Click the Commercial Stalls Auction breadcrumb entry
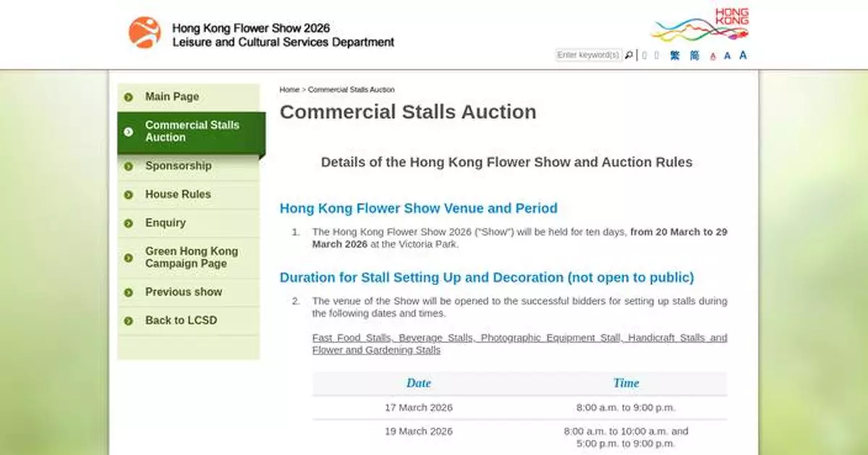This screenshot has height=455, width=868. click(x=351, y=89)
